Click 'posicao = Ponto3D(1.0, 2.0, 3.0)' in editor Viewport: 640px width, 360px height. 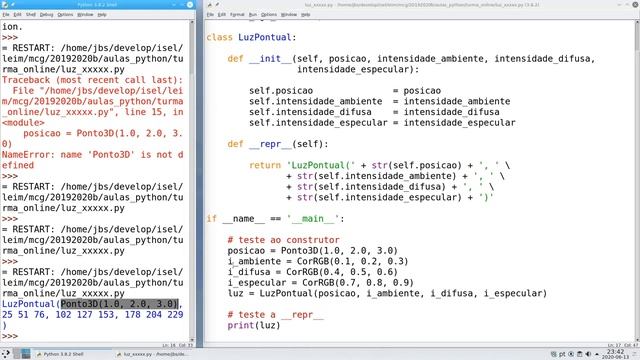pyautogui.click(x=312, y=251)
